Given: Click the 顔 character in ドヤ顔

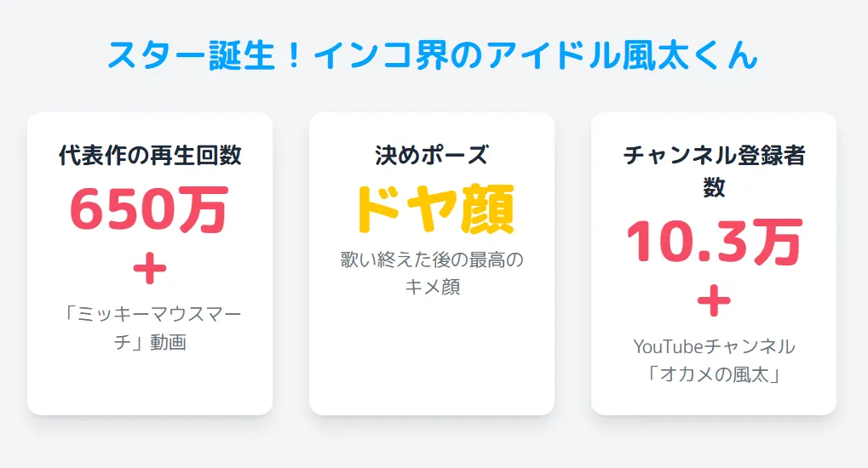Looking at the screenshot, I should tap(488, 209).
